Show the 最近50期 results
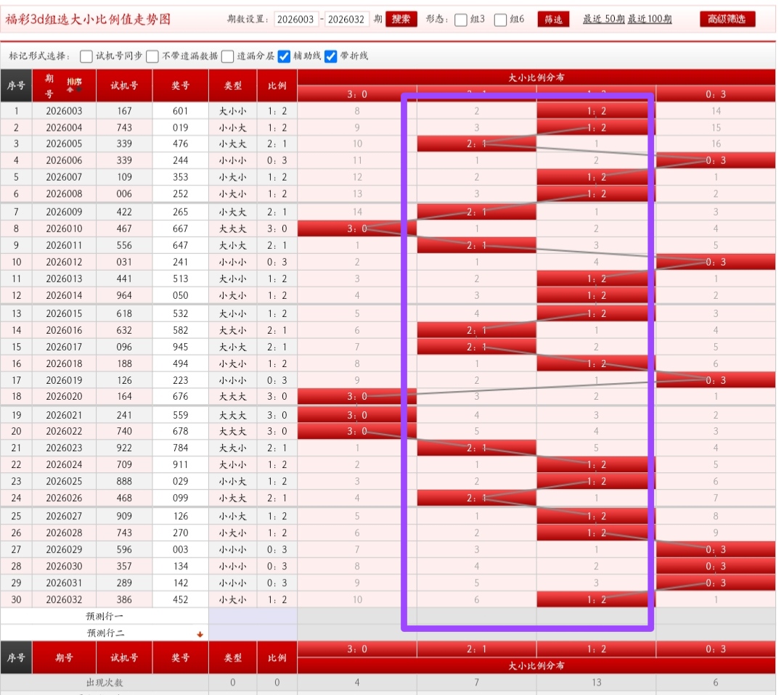Screen dimensions: 784x695 coord(602,20)
